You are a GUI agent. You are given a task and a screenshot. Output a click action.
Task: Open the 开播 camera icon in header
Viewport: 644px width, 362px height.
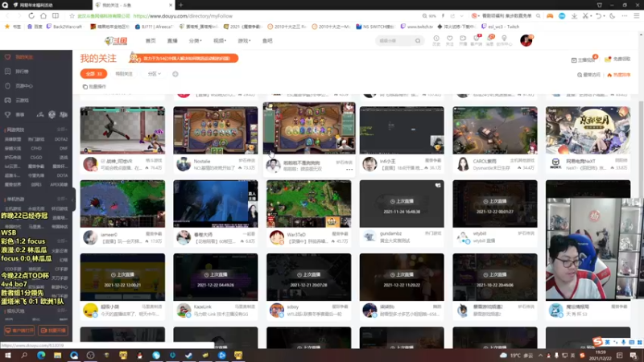pos(463,39)
